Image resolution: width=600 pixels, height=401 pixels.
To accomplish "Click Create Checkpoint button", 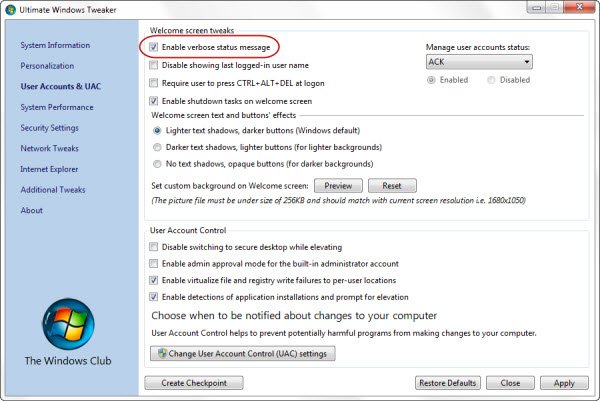I will [194, 383].
